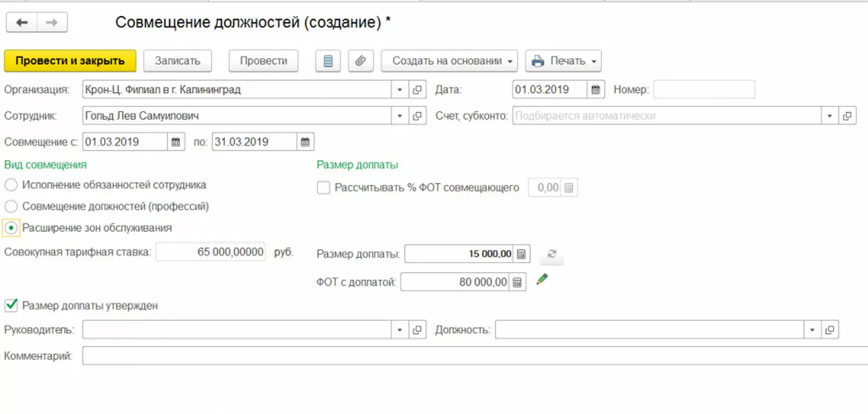Click the refresh recalculate arrows icon
Screen dimensions: 868x414
pyautogui.click(x=552, y=254)
